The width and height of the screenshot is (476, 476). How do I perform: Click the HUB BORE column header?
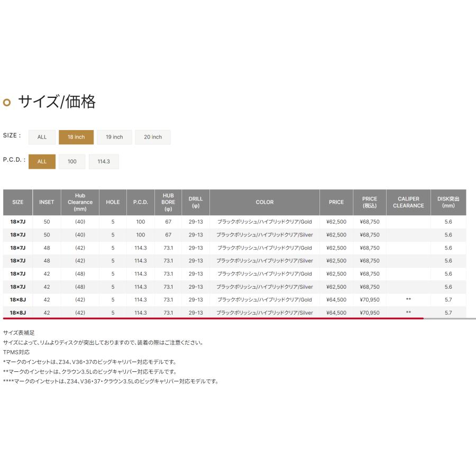coord(168,202)
